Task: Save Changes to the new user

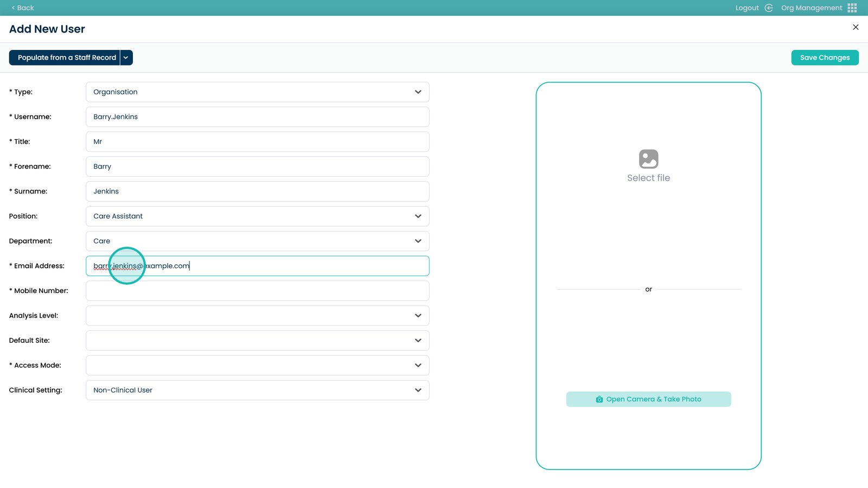Action: [x=825, y=57]
